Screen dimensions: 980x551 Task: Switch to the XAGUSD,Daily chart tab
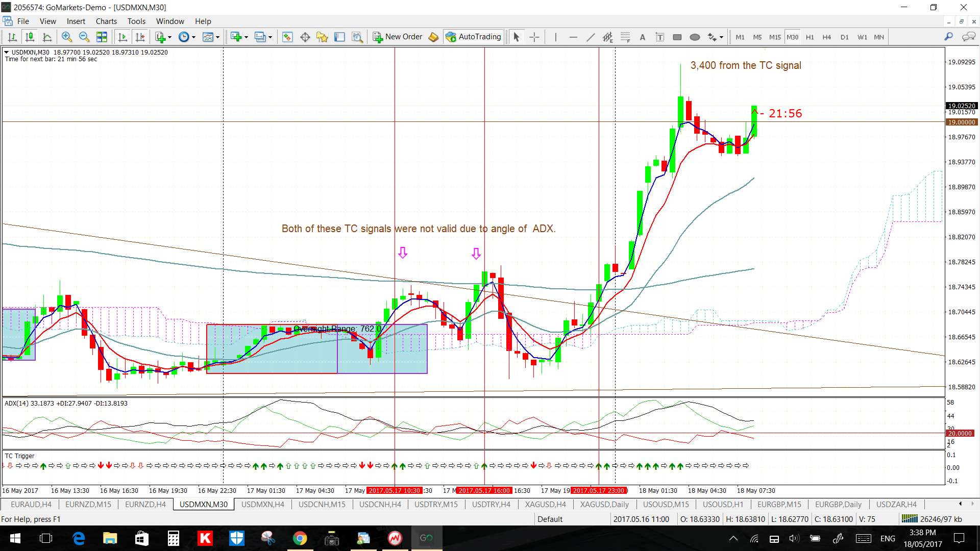pos(604,504)
